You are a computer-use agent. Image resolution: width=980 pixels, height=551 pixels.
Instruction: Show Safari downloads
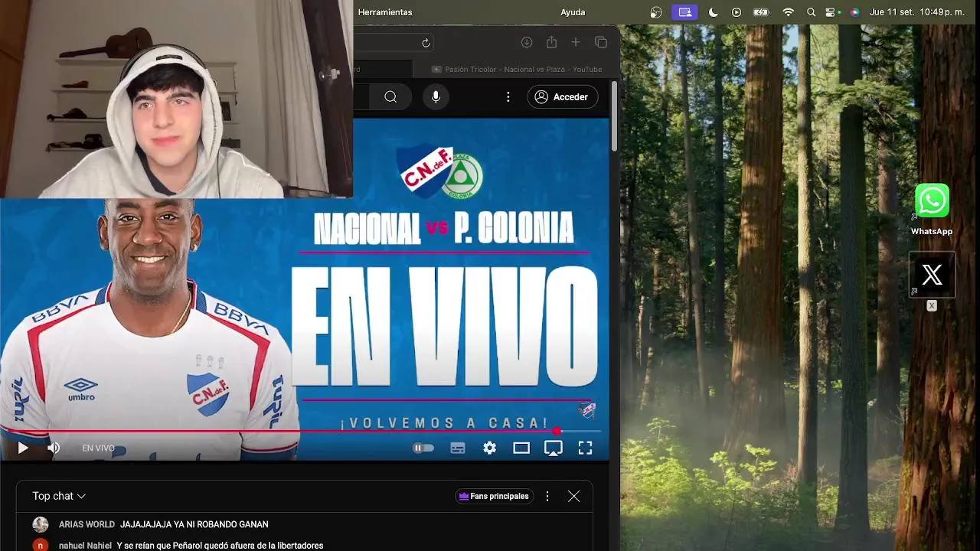(x=527, y=43)
